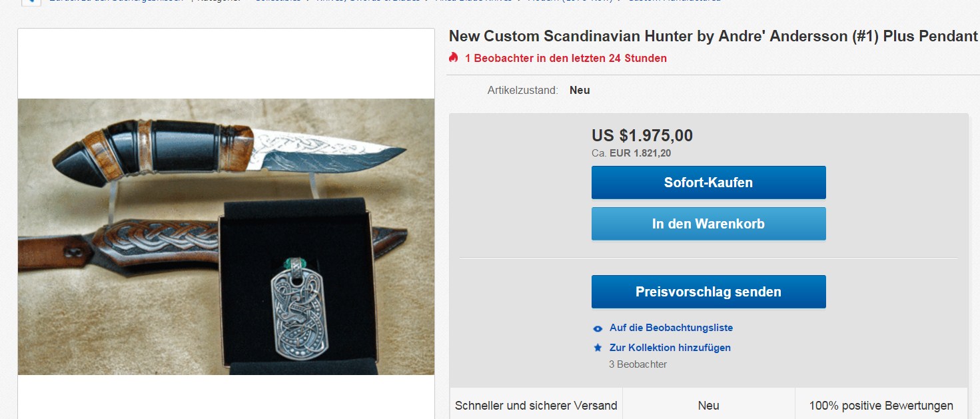Image resolution: width=980 pixels, height=419 pixels.
Task: Open the 100% positive Bewertungen cell
Action: point(881,405)
